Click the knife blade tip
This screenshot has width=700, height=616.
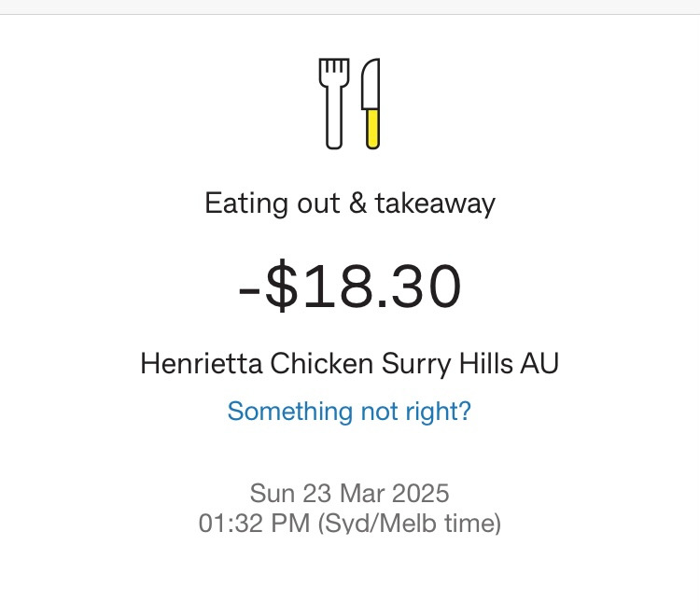[x=374, y=63]
